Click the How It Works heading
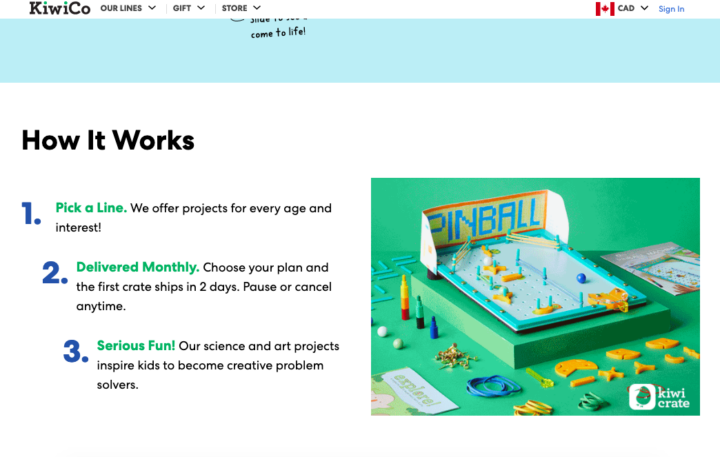Screen dimensions: 720x457 pyautogui.click(x=108, y=140)
